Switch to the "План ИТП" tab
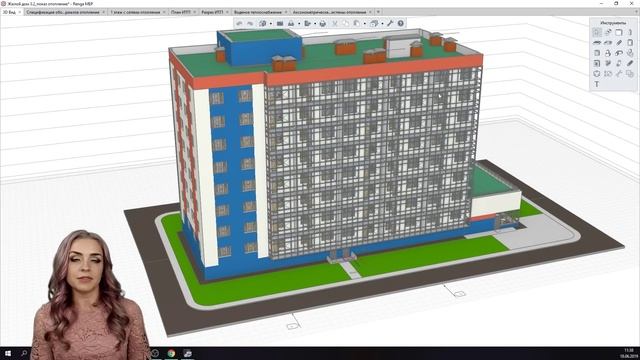This screenshot has height=360, width=640. coord(180,12)
